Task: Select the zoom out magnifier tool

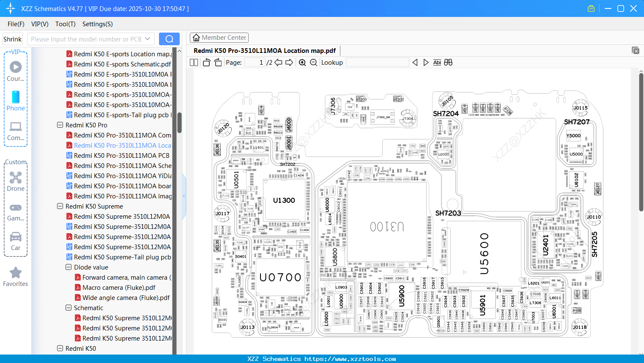Action: 313,62
